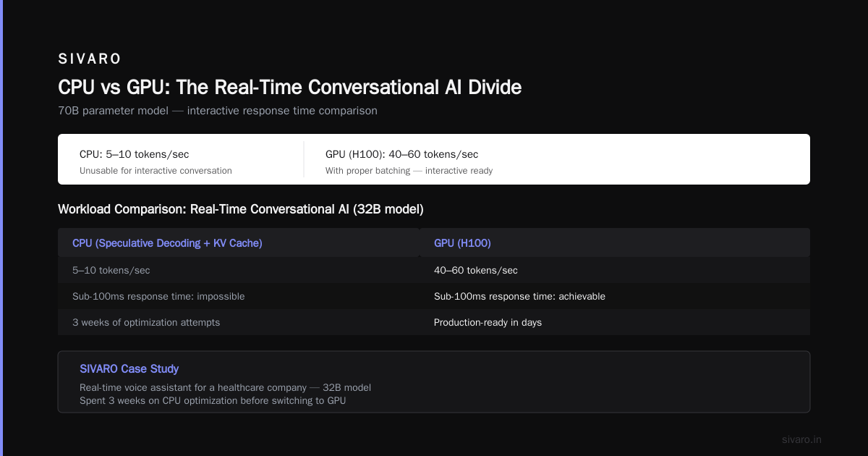Click the '70B parameter model' subtitle
Image resolution: width=868 pixels, height=456 pixels.
(218, 111)
